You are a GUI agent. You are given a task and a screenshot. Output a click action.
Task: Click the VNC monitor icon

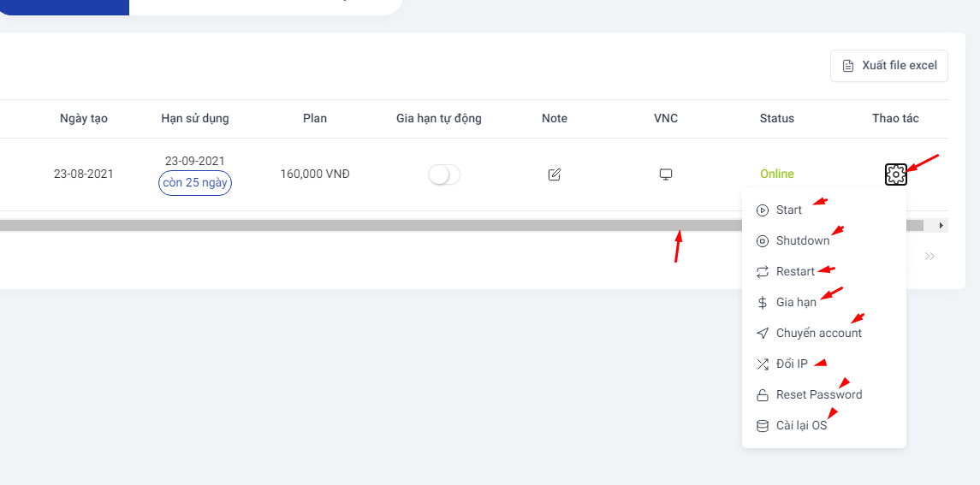[666, 174]
